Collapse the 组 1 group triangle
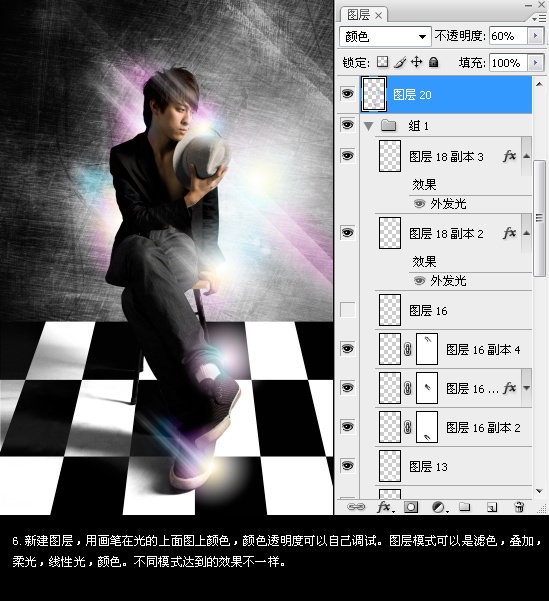549x601 pixels. click(x=369, y=126)
